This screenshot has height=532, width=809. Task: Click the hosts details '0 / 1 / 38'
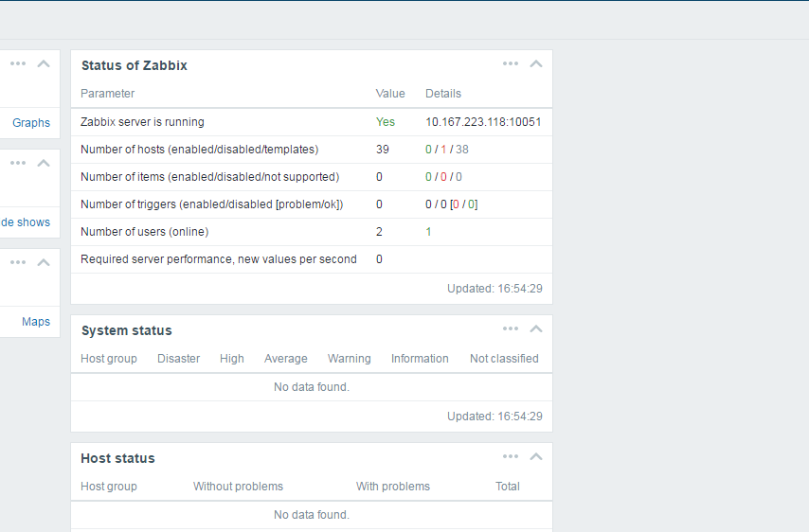[447, 150]
